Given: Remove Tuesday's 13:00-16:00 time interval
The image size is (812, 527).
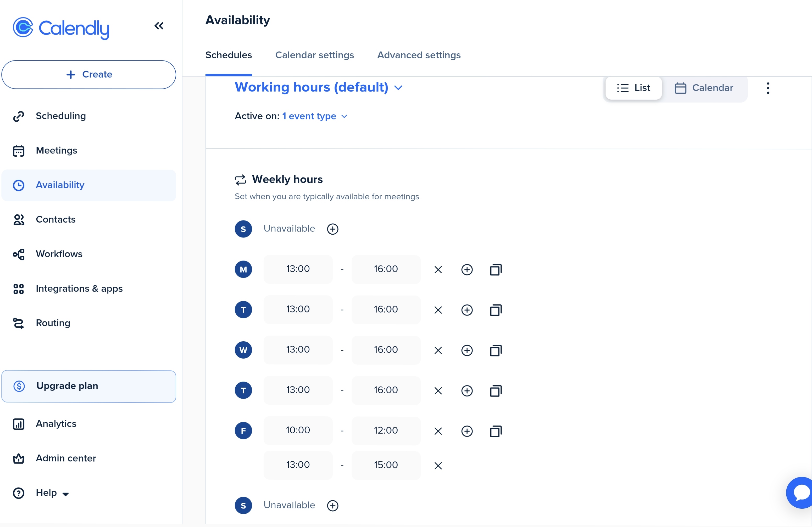Looking at the screenshot, I should (438, 310).
